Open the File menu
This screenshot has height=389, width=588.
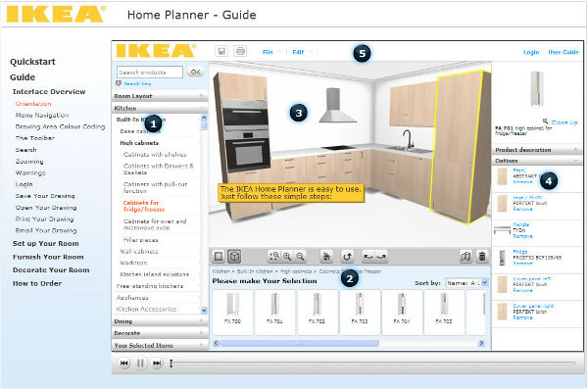click(x=268, y=52)
